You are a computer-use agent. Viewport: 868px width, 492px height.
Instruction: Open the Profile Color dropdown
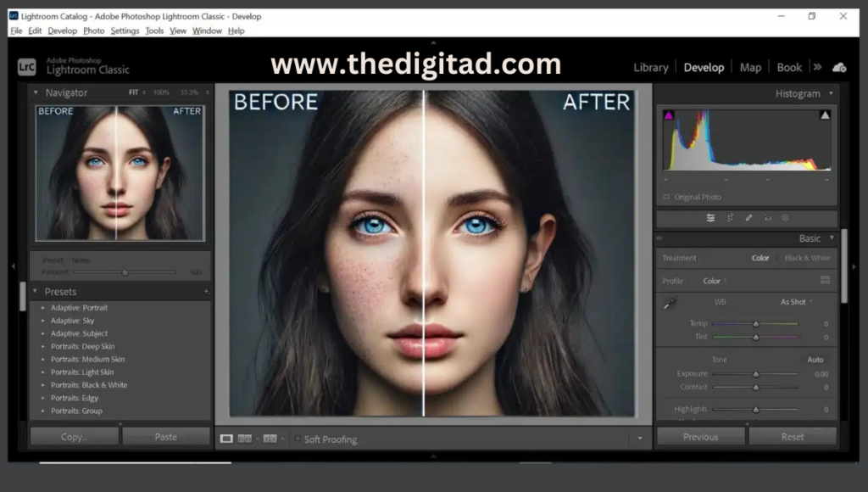pos(715,281)
